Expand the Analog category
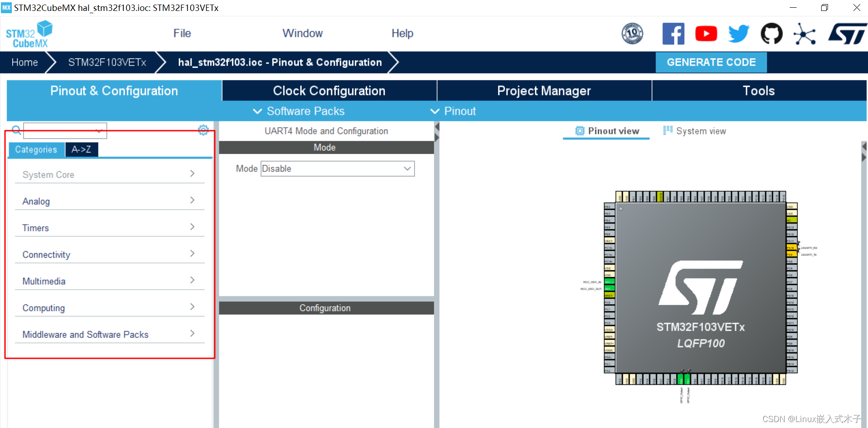Screen dimensions: 868x428 pyautogui.click(x=110, y=201)
